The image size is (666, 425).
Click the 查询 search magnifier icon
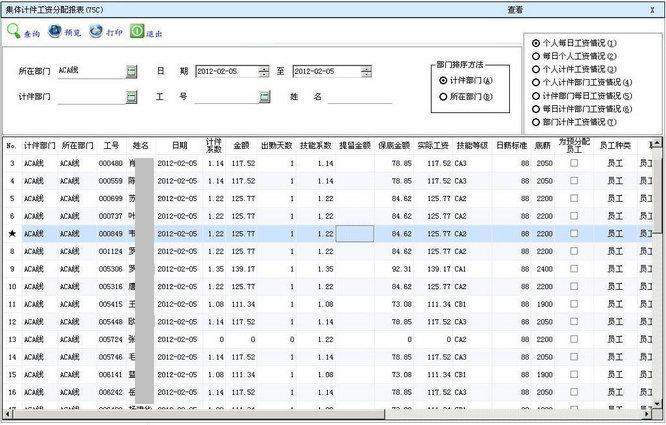(14, 31)
